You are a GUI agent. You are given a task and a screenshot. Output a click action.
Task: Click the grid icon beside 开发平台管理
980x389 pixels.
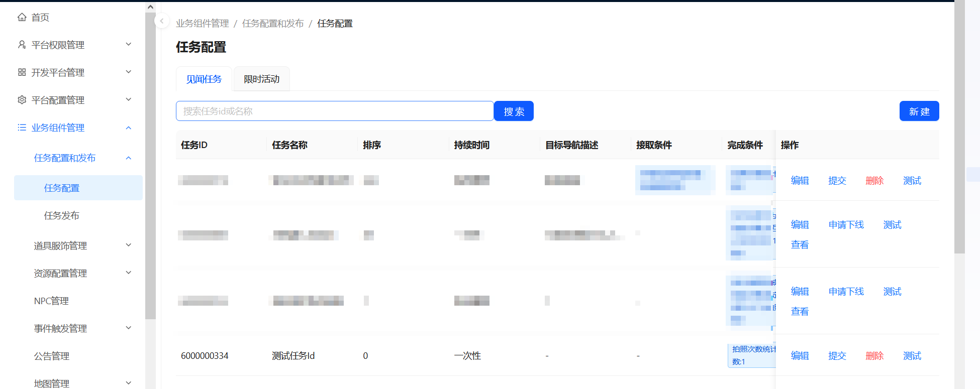[x=22, y=73]
